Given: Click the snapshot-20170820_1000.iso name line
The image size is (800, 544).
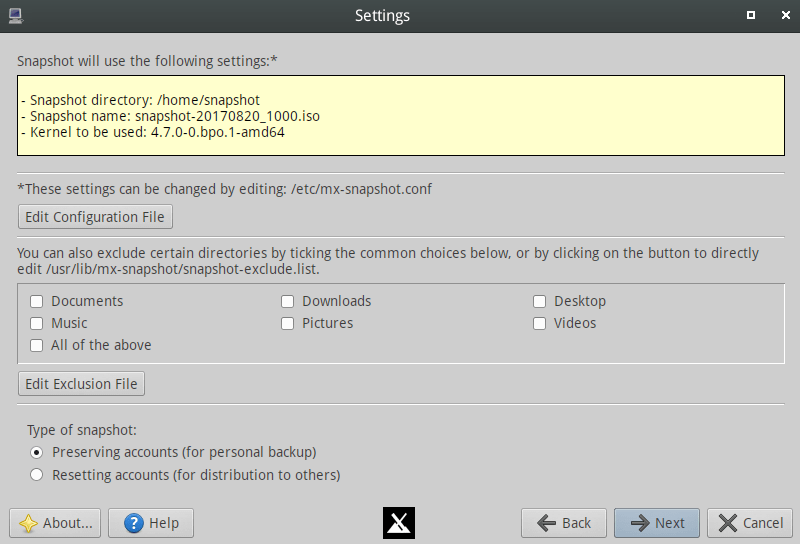Looking at the screenshot, I should click(x=170, y=116).
